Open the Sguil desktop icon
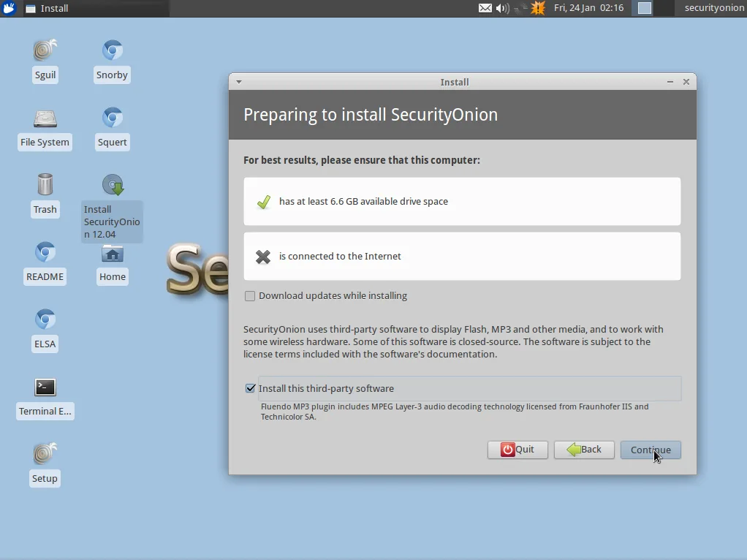Viewport: 747px width, 560px height. (45, 61)
